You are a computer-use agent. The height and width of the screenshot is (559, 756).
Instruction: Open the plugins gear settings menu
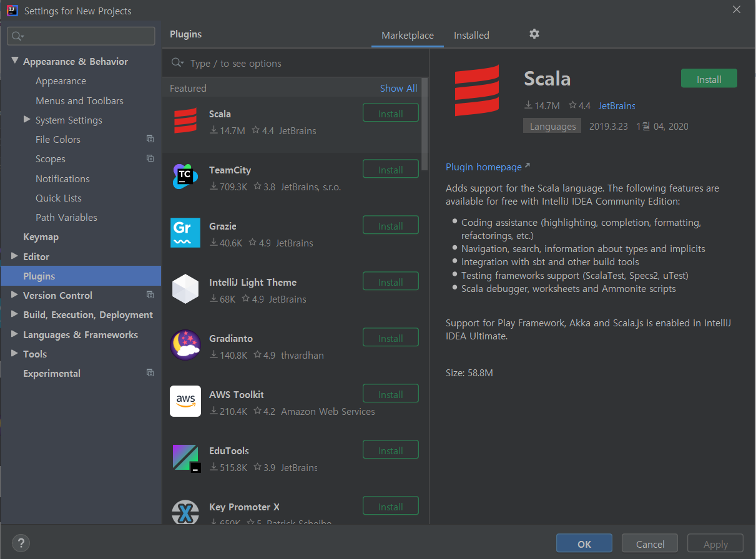tap(534, 34)
